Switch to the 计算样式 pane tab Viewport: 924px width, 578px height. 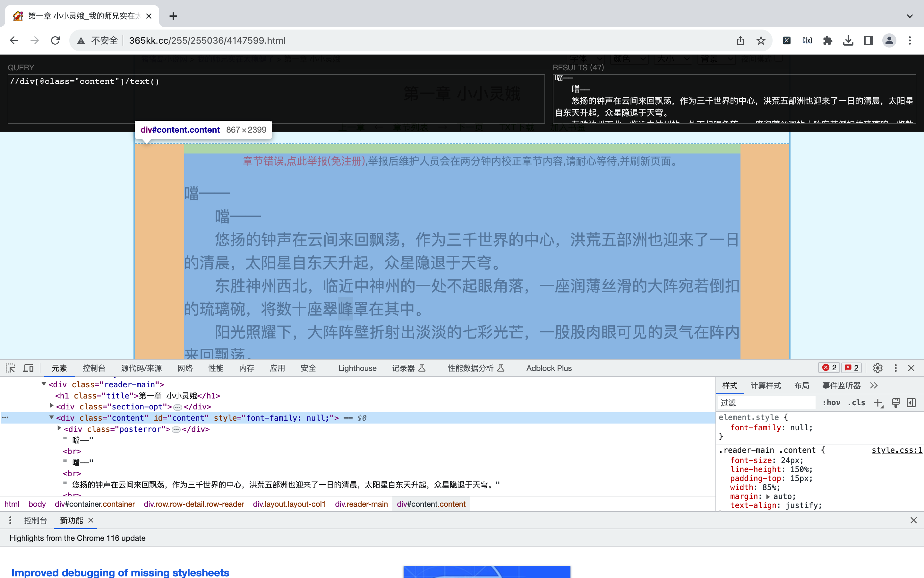coord(766,385)
